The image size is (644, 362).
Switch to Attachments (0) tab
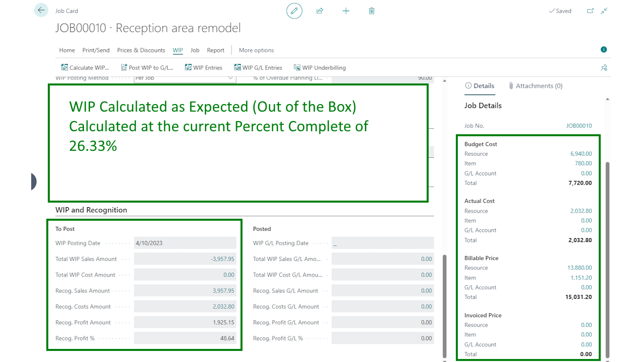point(535,86)
